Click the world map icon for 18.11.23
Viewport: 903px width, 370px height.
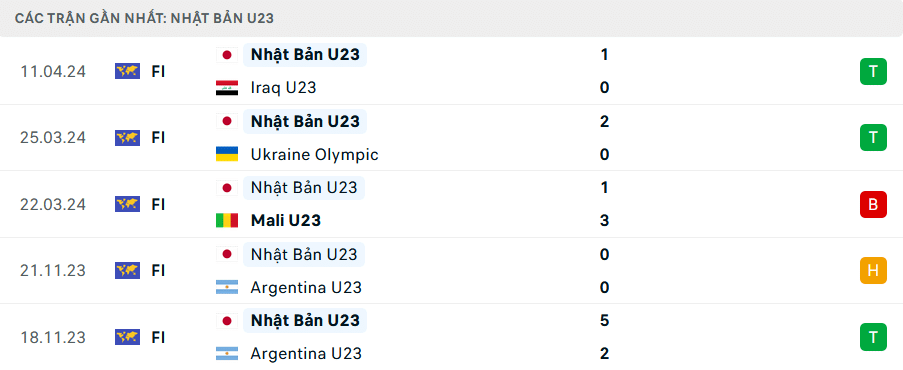click(127, 337)
